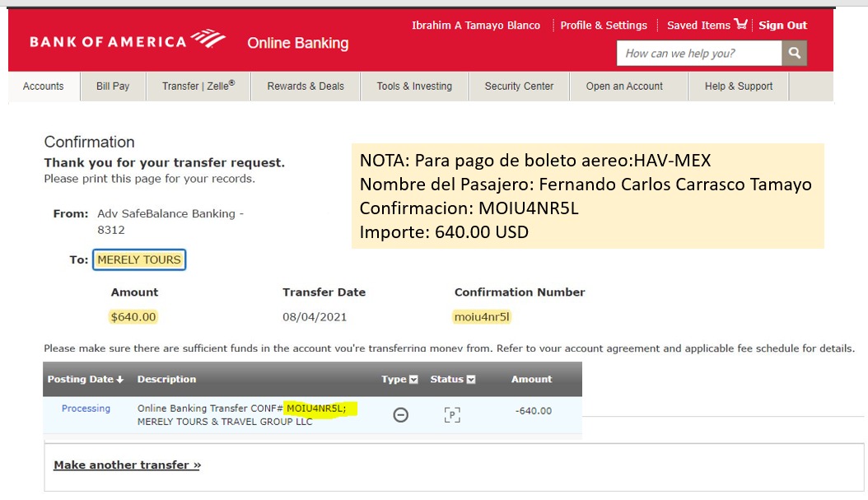Click the highlighted $640.00 amount
The width and height of the screenshot is (868, 500).
tap(133, 317)
